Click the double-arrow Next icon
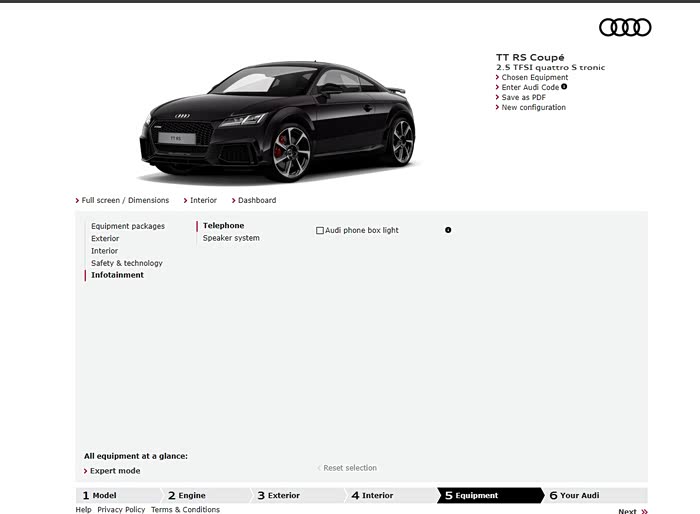 point(644,511)
